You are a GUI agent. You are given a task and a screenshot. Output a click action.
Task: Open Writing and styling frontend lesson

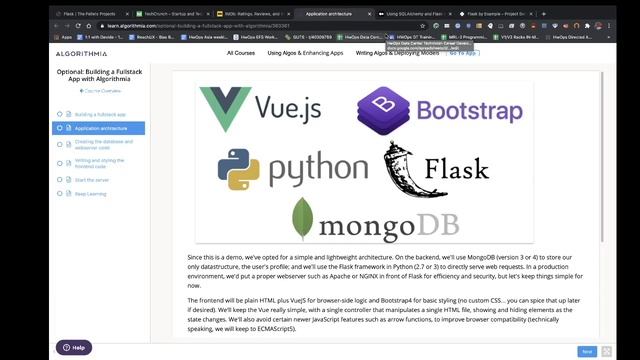(x=99, y=163)
